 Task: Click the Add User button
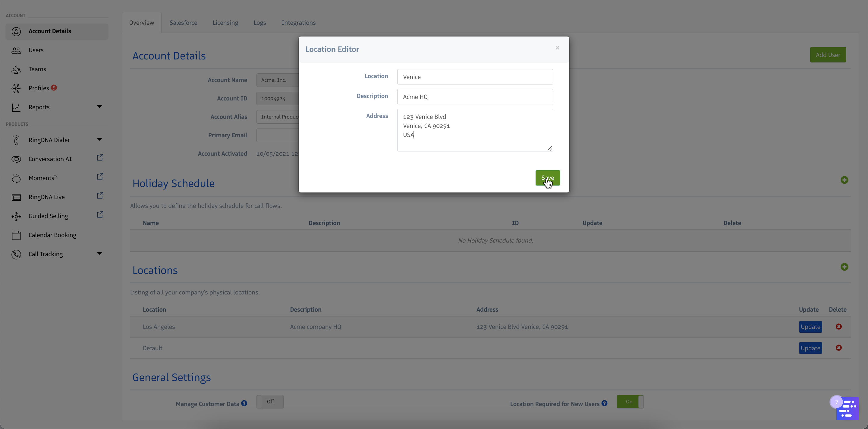click(828, 54)
